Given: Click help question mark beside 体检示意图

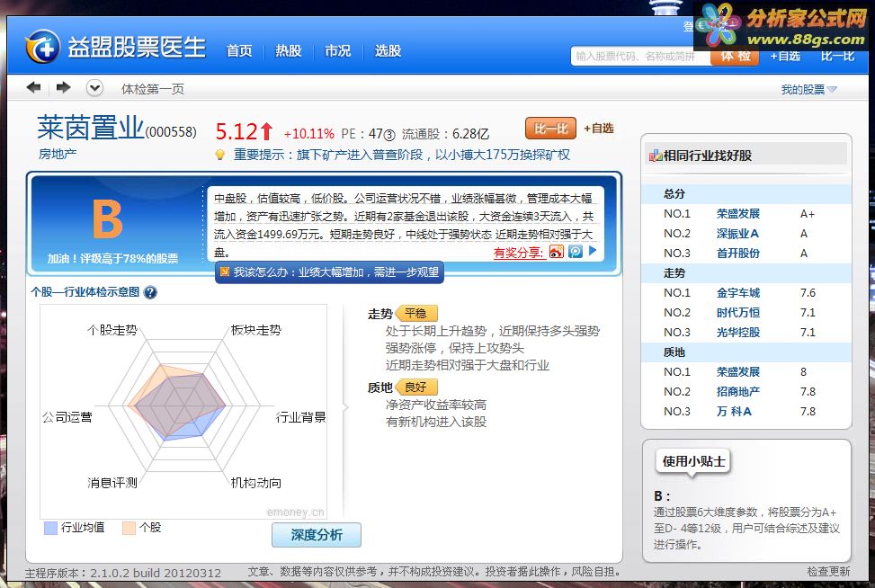Looking at the screenshot, I should pos(150,292).
